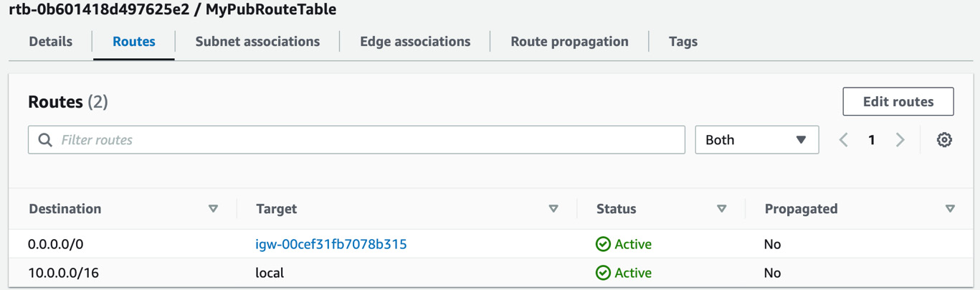Switch to the Subnet associations tab

(257, 42)
